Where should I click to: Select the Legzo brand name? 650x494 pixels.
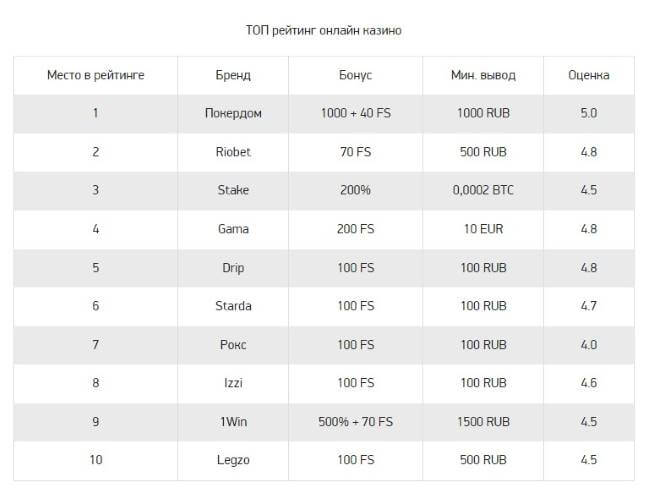pos(233,460)
